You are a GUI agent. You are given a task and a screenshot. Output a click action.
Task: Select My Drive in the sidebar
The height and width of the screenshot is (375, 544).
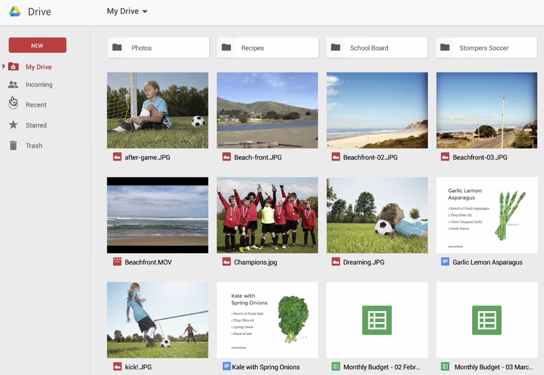[x=39, y=67]
